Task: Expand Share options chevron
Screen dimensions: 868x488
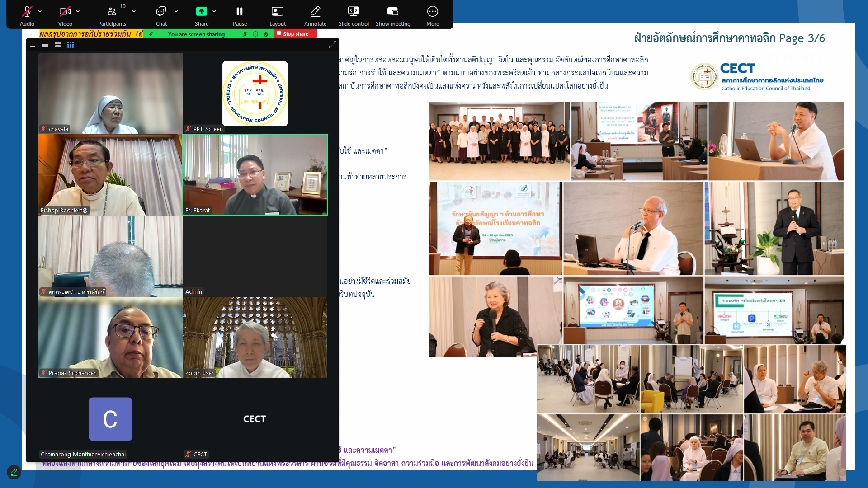Action: (214, 11)
